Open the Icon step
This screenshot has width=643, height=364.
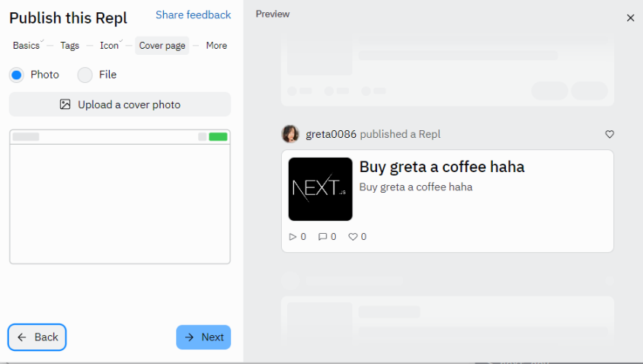pos(109,46)
